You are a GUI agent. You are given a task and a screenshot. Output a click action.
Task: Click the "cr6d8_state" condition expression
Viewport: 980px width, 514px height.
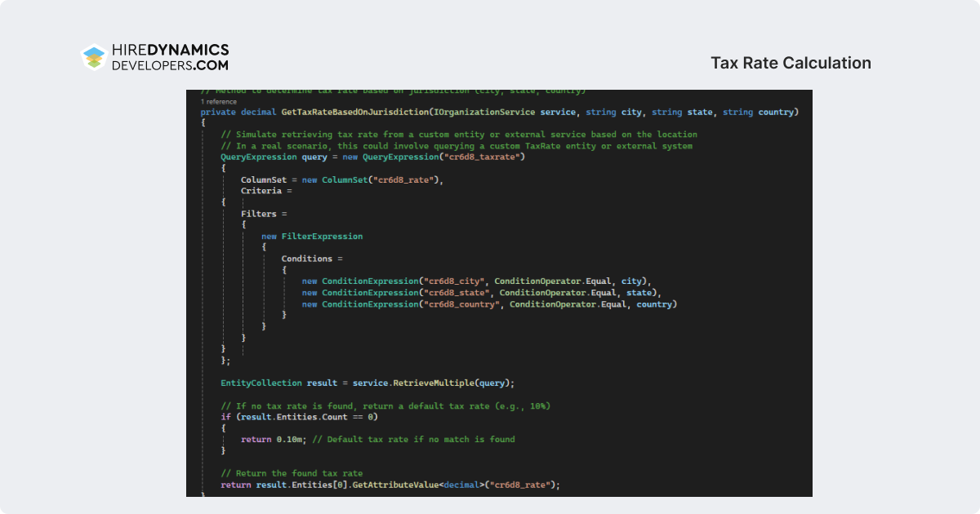click(481, 292)
